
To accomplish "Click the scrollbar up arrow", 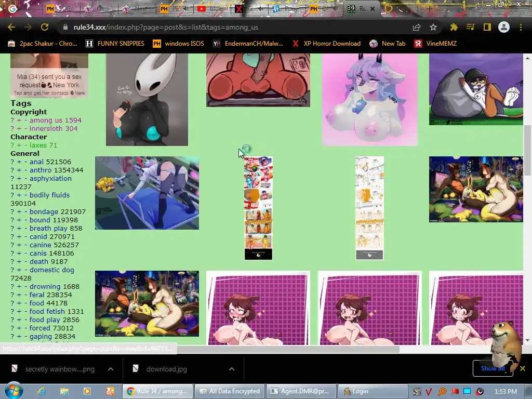I will [x=528, y=58].
